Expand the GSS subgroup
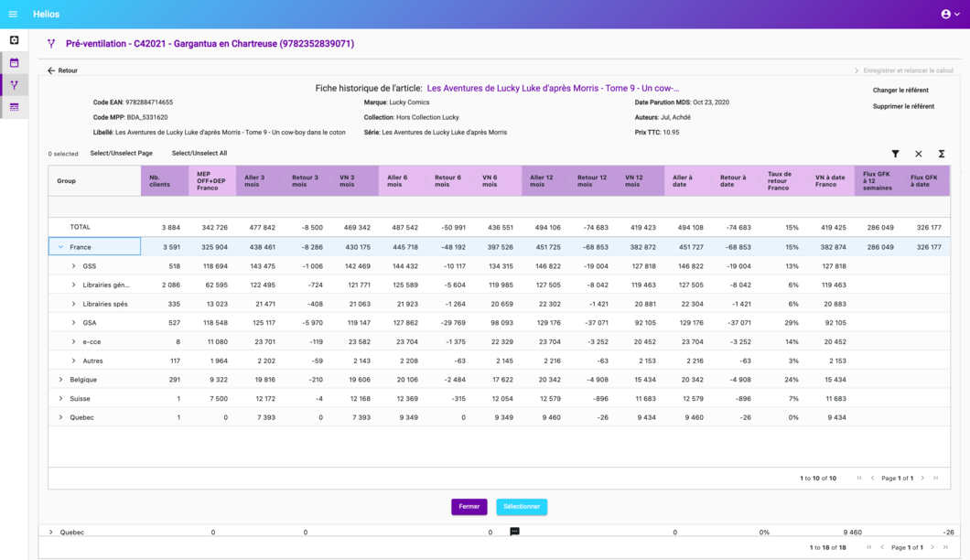 point(74,266)
